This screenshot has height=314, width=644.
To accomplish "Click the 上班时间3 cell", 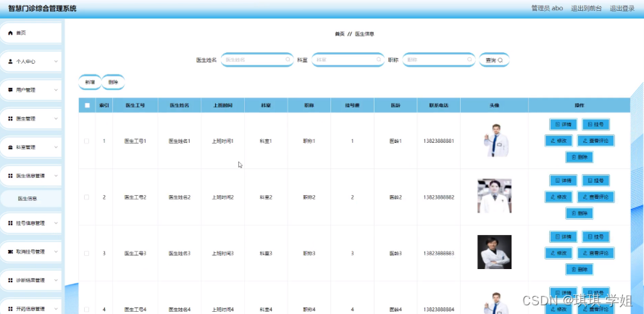I will click(223, 254).
